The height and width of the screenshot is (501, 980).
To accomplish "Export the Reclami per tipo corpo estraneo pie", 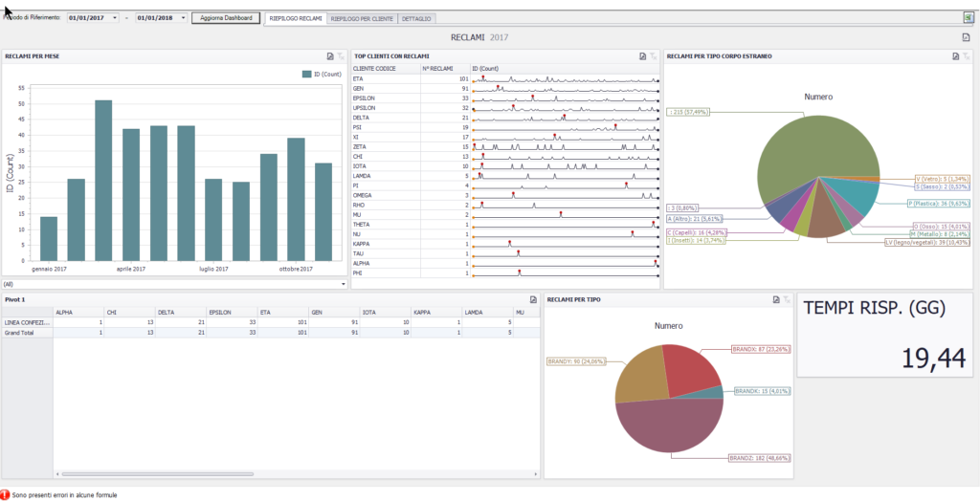I will (956, 56).
